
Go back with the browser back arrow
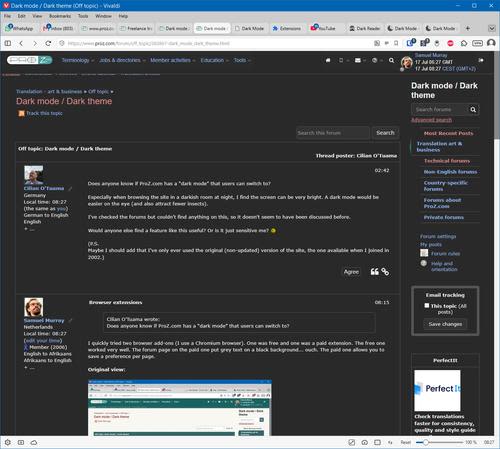21,43
